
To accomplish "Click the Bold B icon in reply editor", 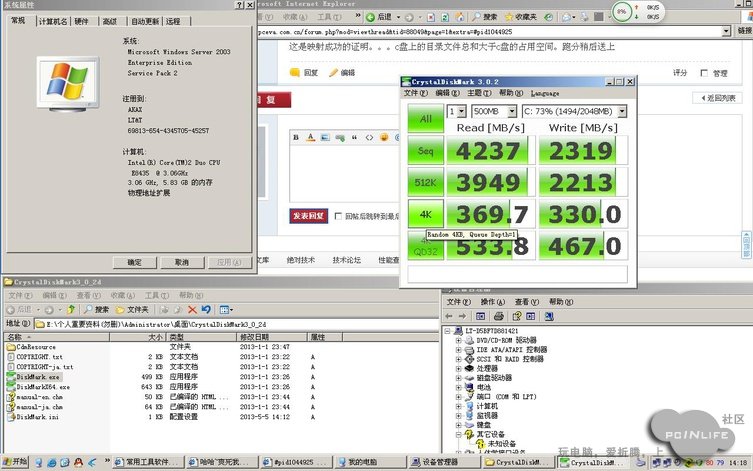I will (296, 137).
